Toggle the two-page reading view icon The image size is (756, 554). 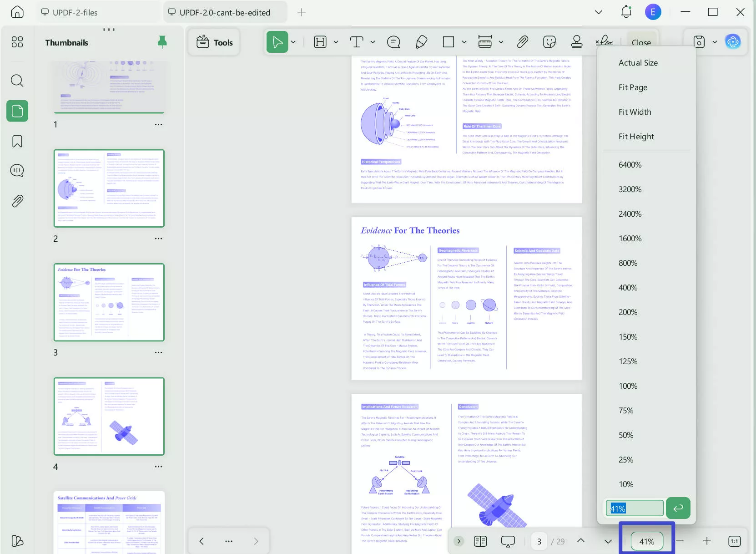pos(480,541)
